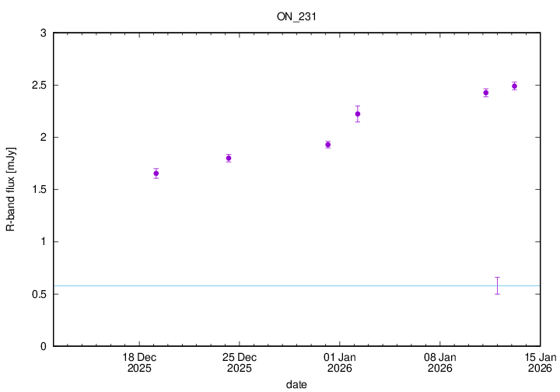Image resolution: width=560 pixels, height=392 pixels.
Task: Select the 18 Dec 2025 tick label
Action: click(x=139, y=362)
